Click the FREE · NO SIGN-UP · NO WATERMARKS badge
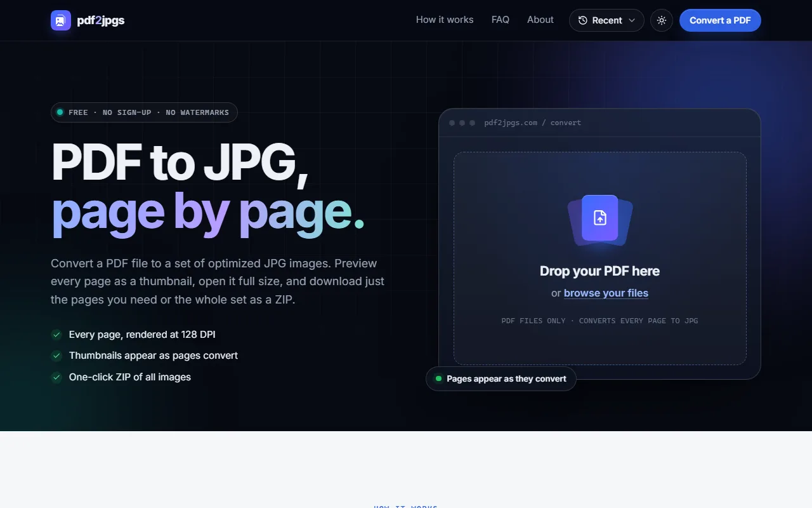The width and height of the screenshot is (812, 508). (x=144, y=112)
